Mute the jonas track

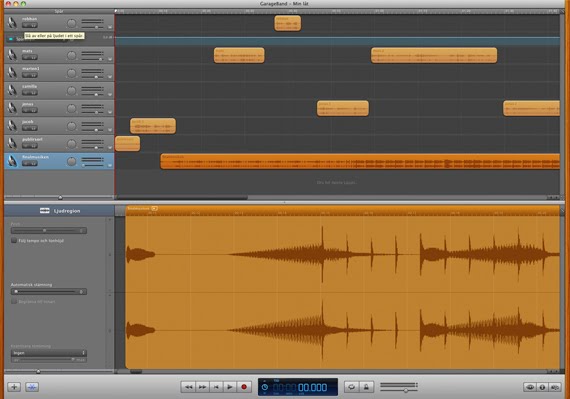26,110
